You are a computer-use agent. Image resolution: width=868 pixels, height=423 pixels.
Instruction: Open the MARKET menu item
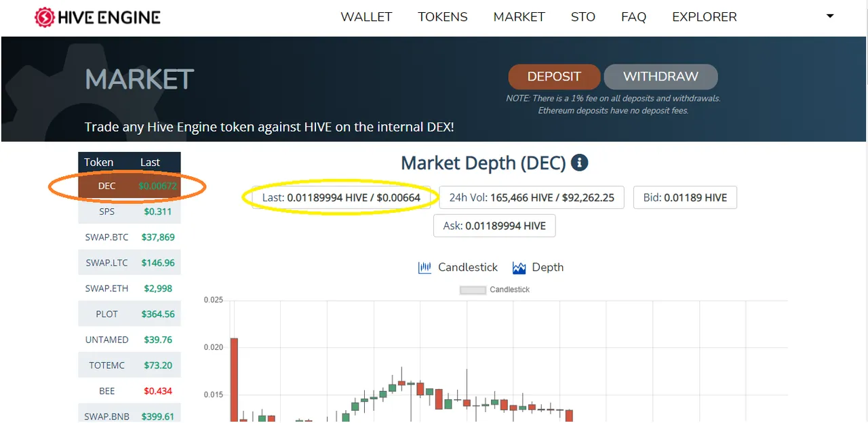pos(519,17)
